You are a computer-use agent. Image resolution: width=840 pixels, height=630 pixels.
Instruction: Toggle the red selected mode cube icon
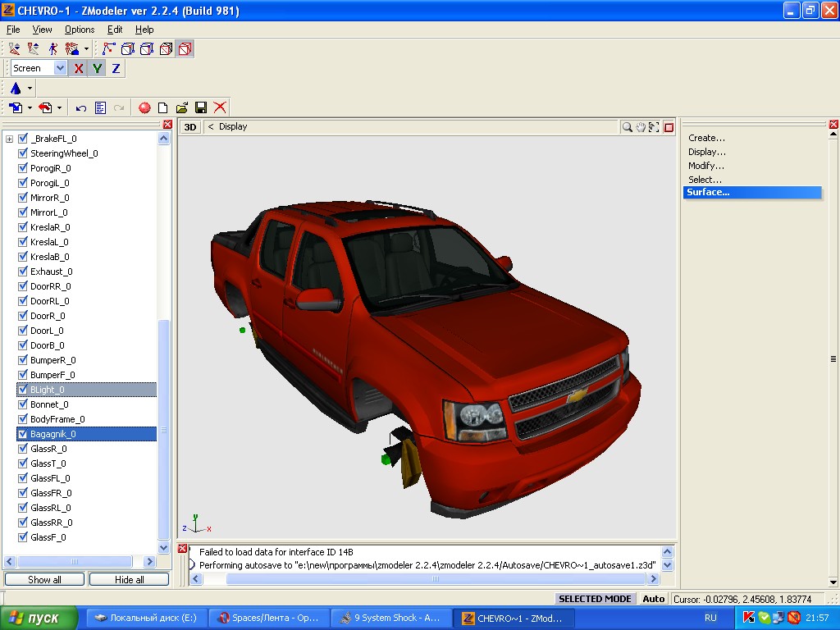[x=185, y=48]
